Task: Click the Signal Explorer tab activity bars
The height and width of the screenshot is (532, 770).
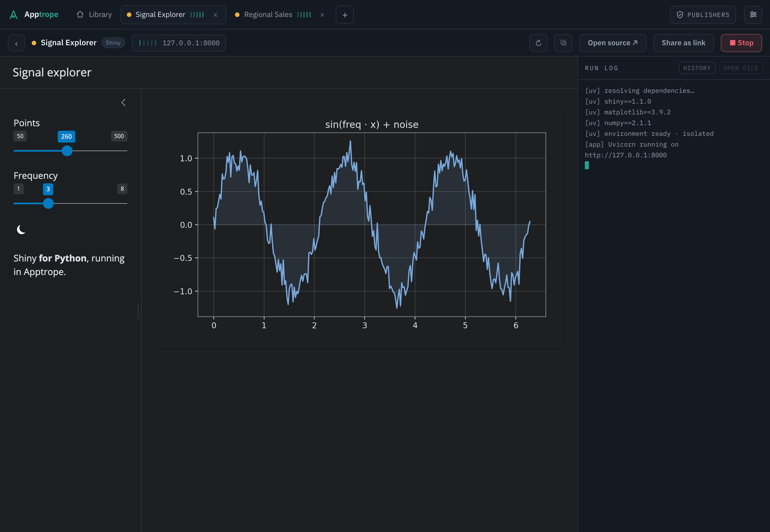Action: [197, 15]
